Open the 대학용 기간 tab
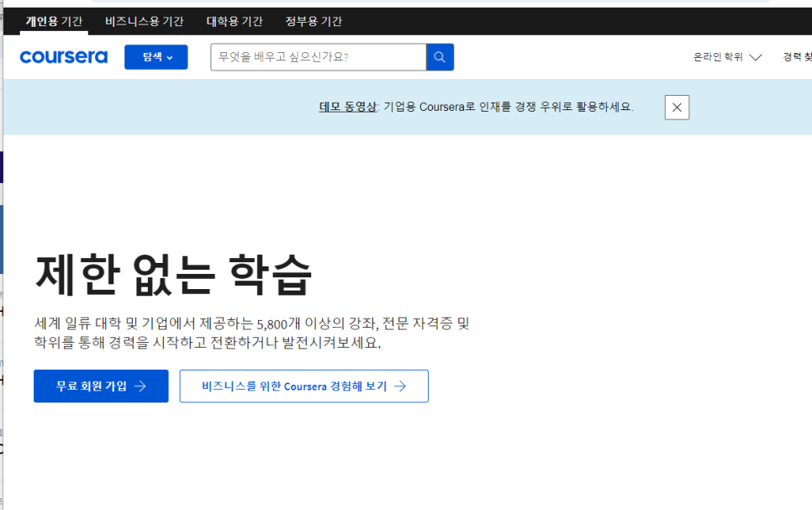The height and width of the screenshot is (510, 812). tap(235, 21)
